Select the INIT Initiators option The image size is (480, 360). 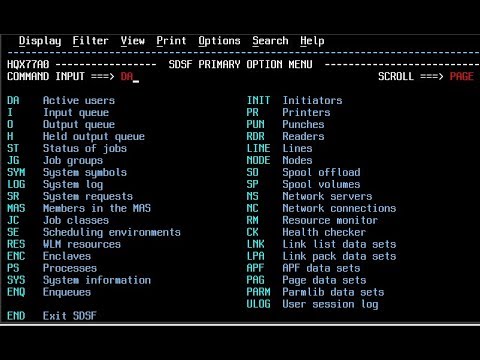[295, 100]
